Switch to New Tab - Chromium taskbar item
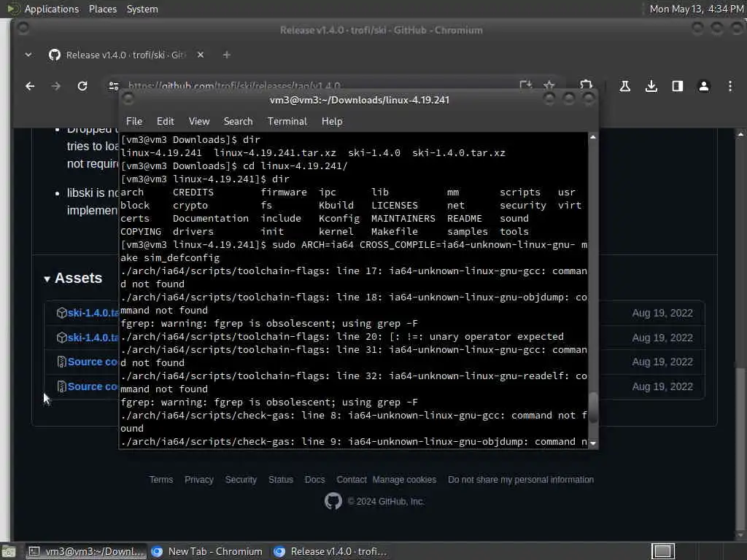This screenshot has height=560, width=747. [x=207, y=551]
